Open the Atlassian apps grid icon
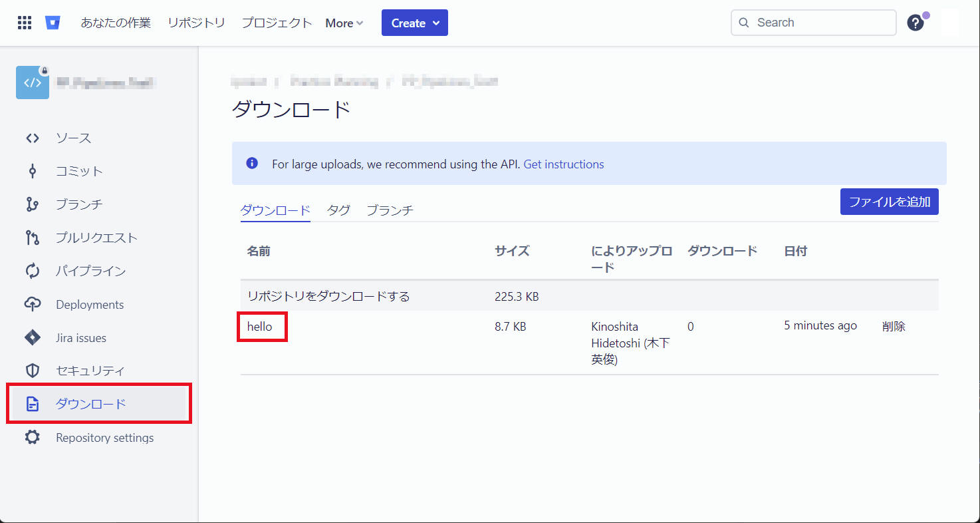 coord(24,22)
